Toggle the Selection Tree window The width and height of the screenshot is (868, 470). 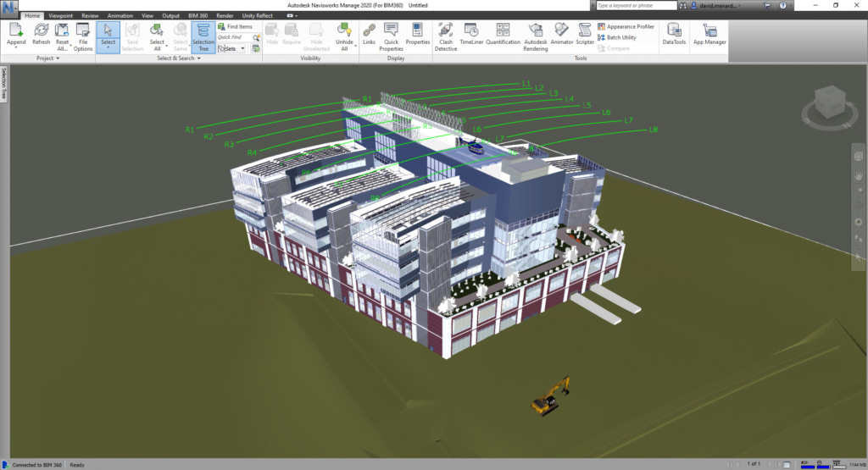203,37
